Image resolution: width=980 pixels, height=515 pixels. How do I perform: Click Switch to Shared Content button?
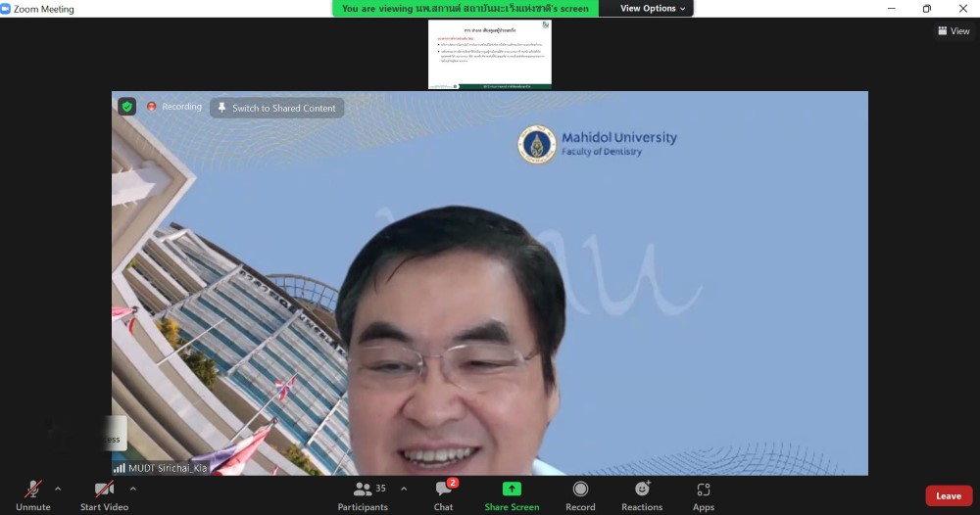(x=277, y=108)
